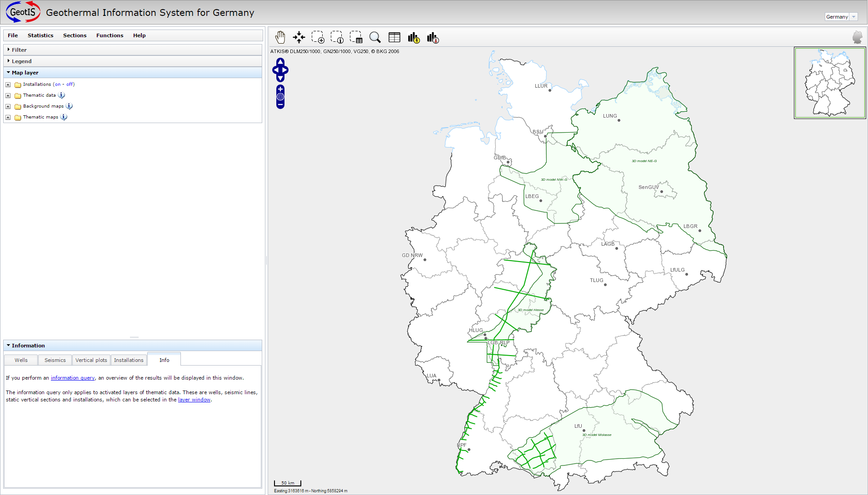Click the GD NRW marker on map
Screen dimensions: 868x495
coord(425,260)
